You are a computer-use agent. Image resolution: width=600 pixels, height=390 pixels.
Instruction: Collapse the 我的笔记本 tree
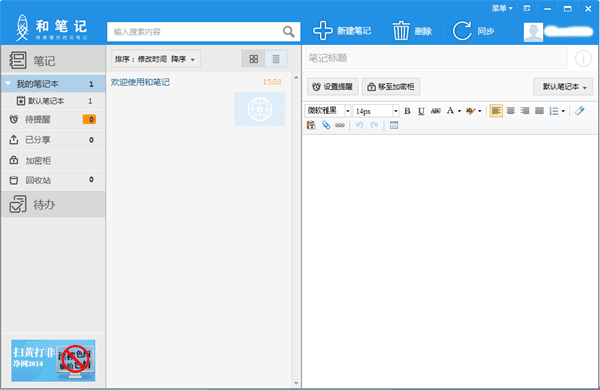[8, 83]
